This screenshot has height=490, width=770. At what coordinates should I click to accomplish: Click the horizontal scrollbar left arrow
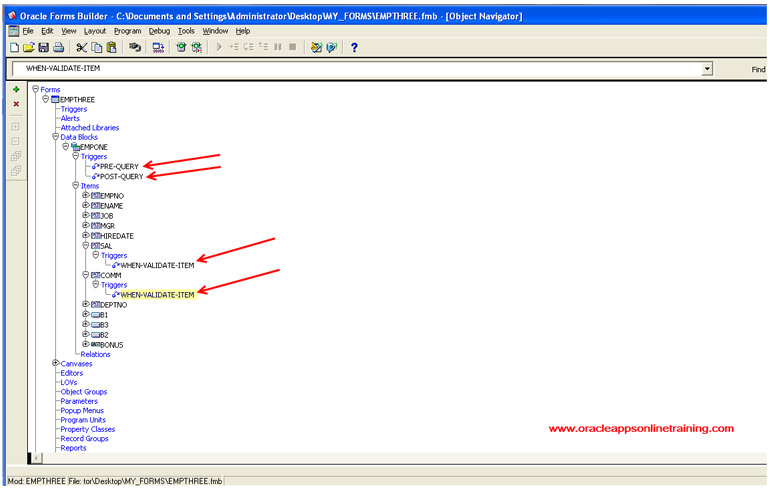tap(37, 458)
